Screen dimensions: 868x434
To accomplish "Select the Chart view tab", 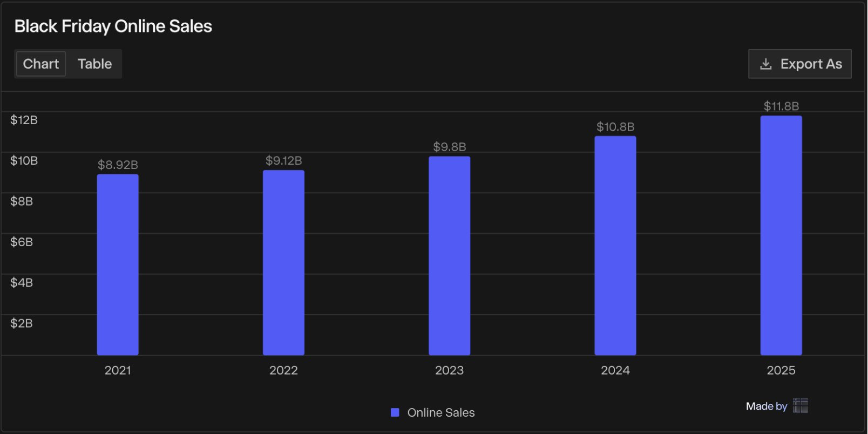I will click(41, 64).
